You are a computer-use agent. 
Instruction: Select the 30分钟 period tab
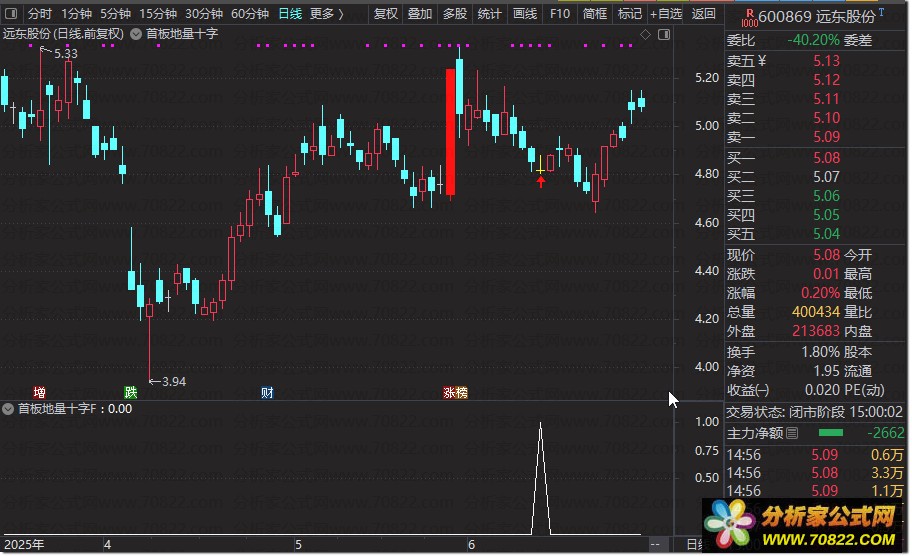coord(204,13)
